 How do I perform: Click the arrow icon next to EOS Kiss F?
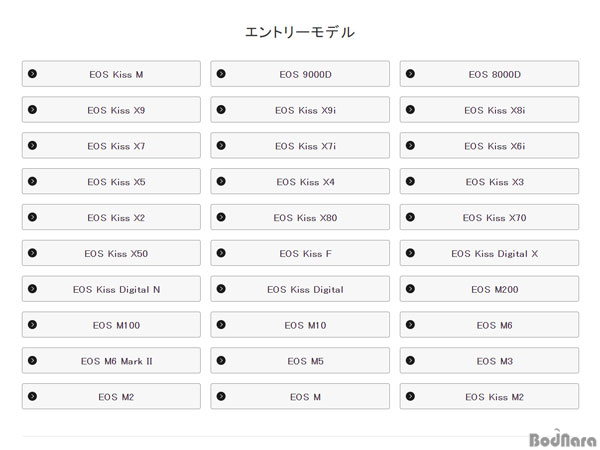click(x=221, y=253)
